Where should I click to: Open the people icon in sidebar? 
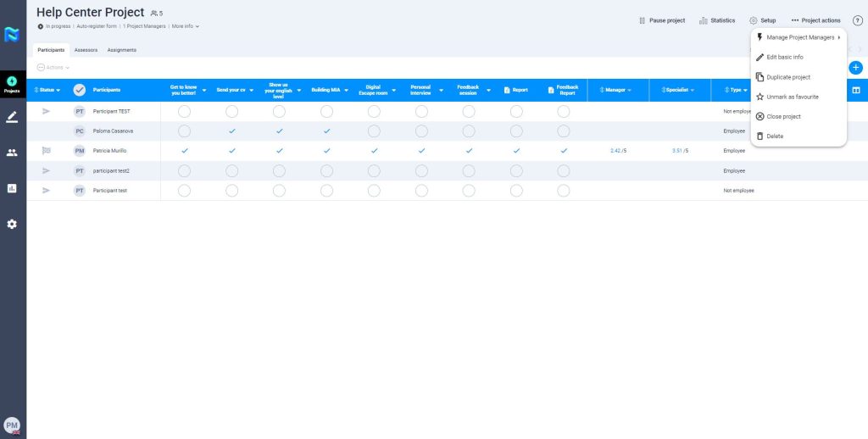[x=12, y=153]
